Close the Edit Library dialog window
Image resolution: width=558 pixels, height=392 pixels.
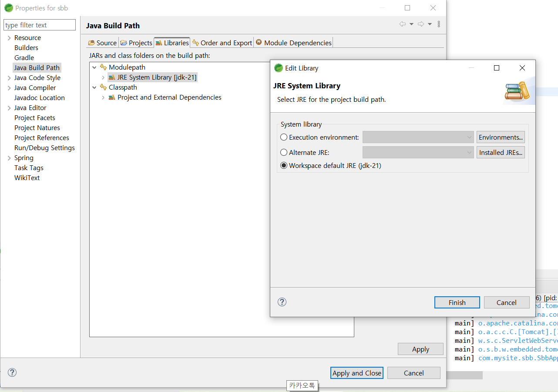tap(522, 68)
